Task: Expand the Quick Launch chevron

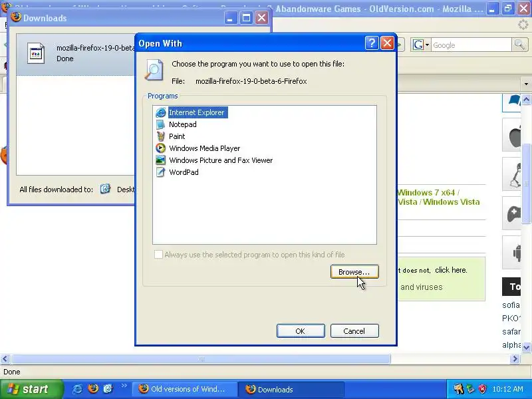Action: 124,386
